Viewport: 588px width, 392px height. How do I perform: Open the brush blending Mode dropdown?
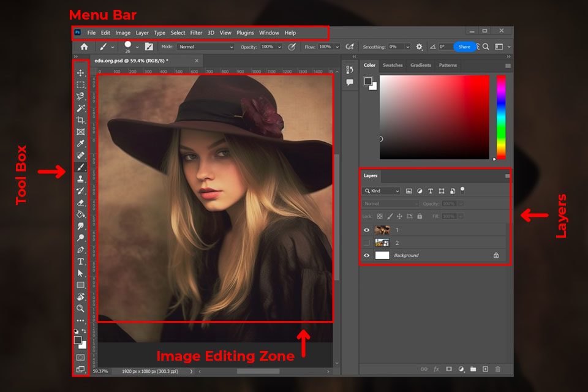tap(206, 47)
